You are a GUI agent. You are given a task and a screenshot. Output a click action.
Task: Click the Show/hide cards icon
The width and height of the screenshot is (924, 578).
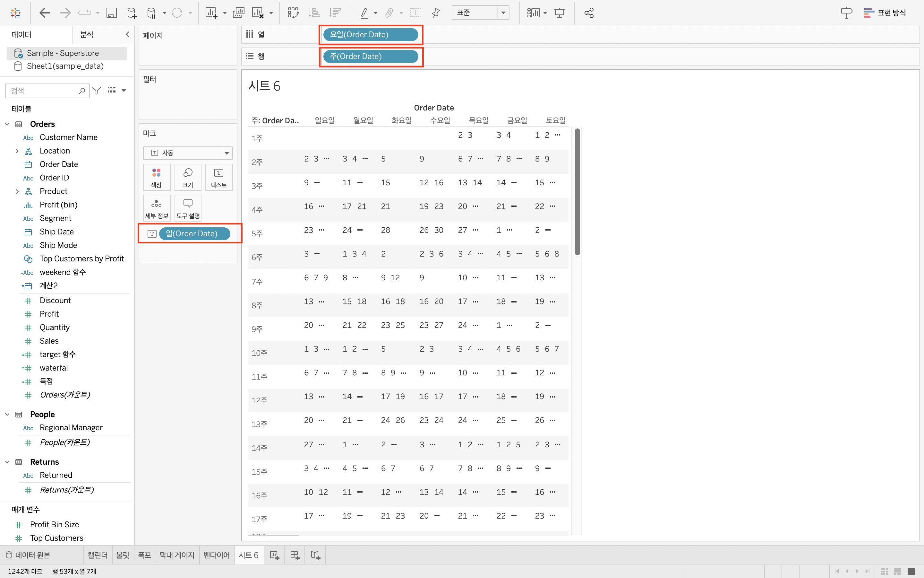[x=533, y=13]
